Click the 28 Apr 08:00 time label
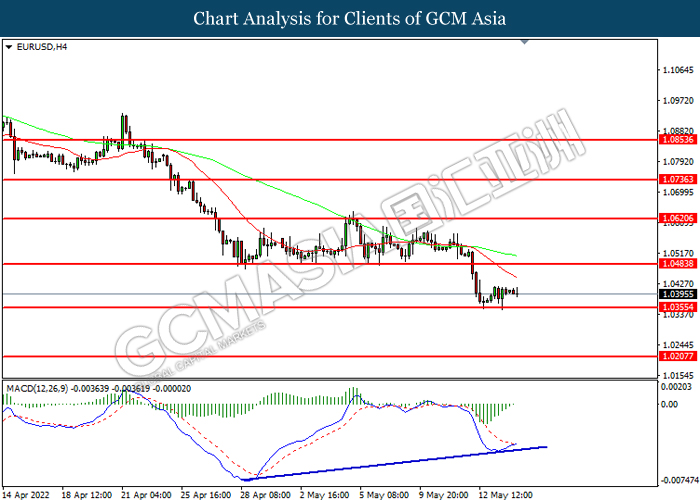 [266, 495]
